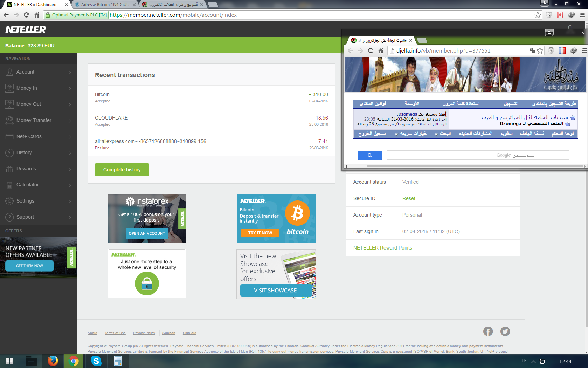Screen dimensions: 588x368
Task: Click the djelfa window home icon
Action: tap(381, 50)
